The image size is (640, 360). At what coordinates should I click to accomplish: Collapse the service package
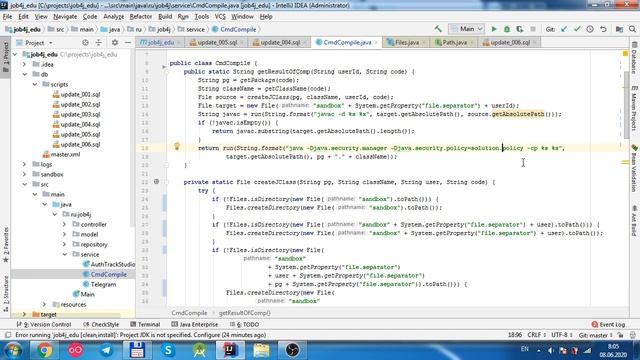[64, 254]
